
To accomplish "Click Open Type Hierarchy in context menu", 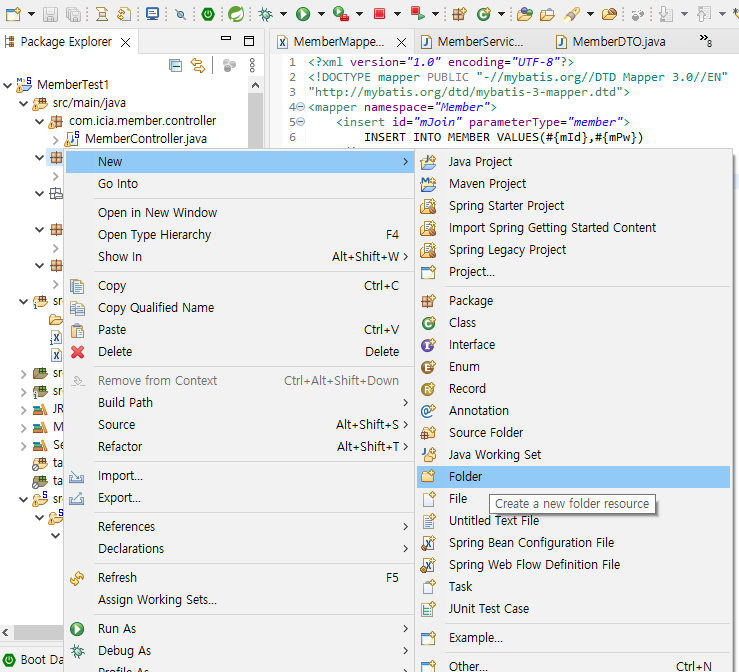I will pyautogui.click(x=239, y=235).
